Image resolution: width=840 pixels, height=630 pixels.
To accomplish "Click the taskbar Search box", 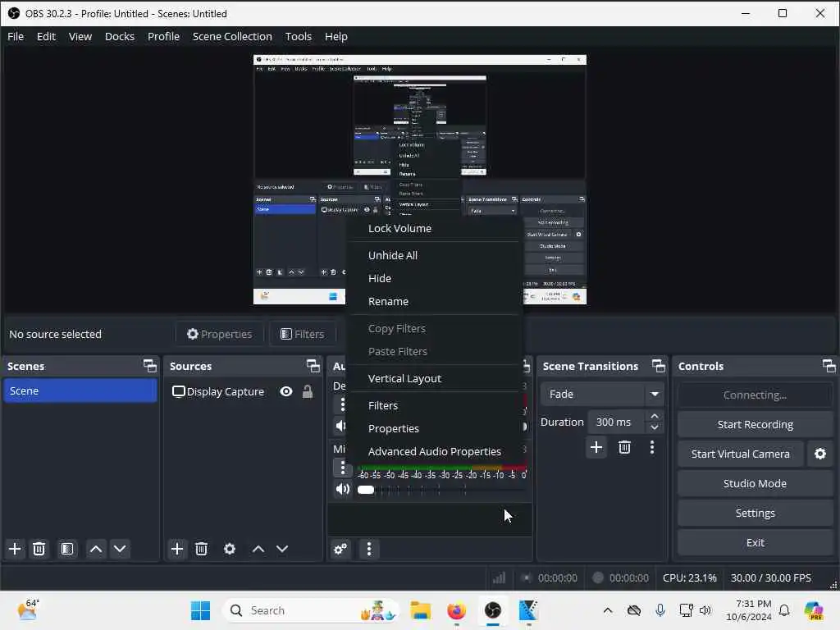I will [x=311, y=610].
